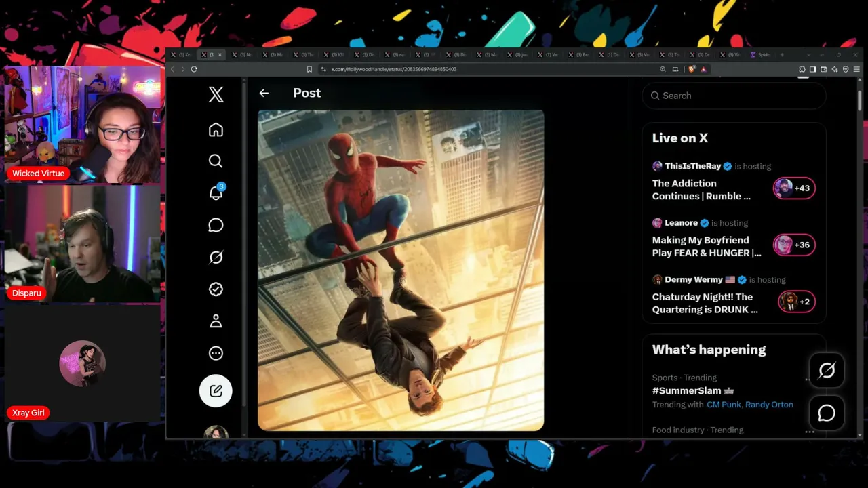Open Brave VPN shield icon
The height and width of the screenshot is (488, 868).
click(846, 69)
